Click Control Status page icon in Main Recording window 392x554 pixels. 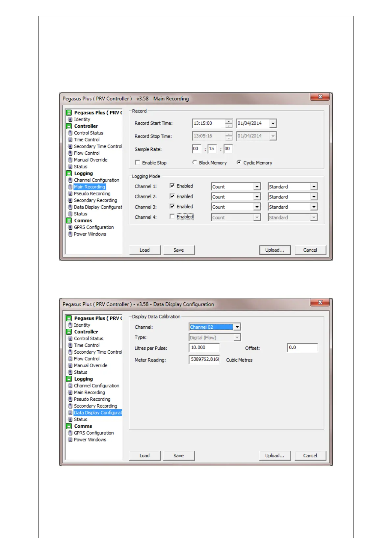pos(70,133)
